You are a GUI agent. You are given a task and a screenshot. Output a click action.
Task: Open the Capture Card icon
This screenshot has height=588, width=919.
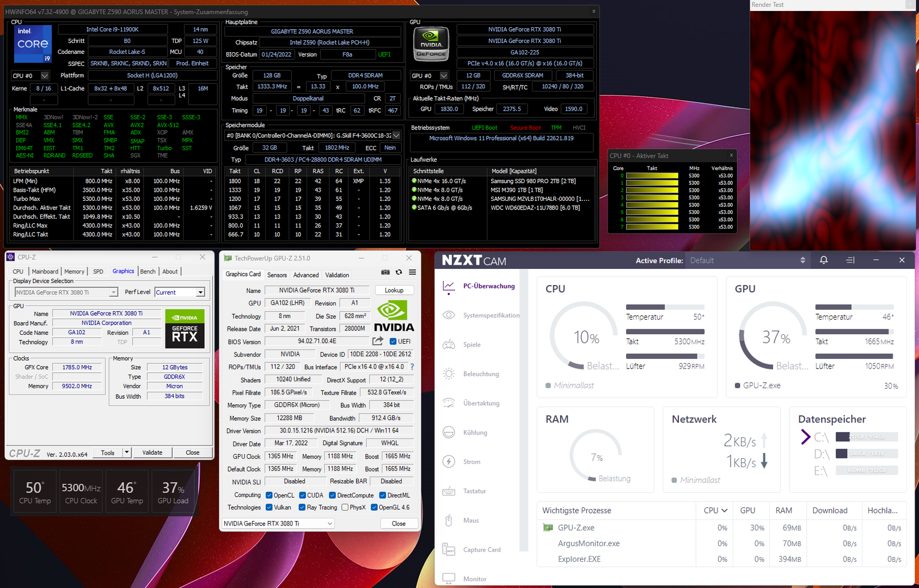point(449,550)
